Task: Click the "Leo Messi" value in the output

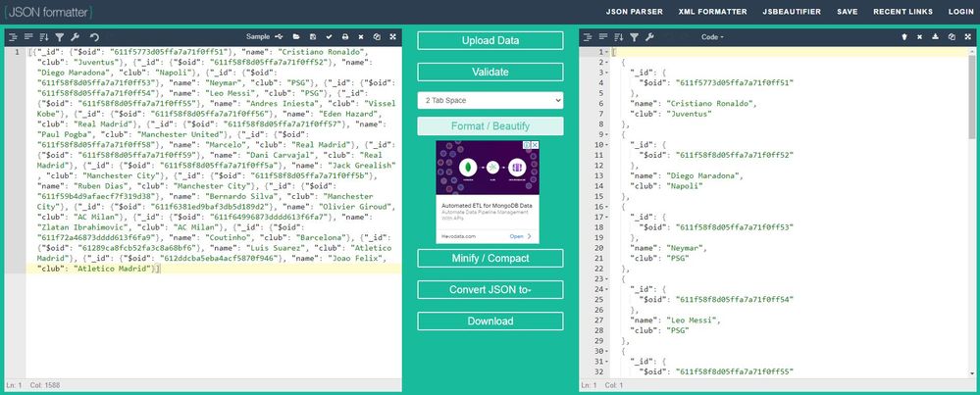Action: 693,321
